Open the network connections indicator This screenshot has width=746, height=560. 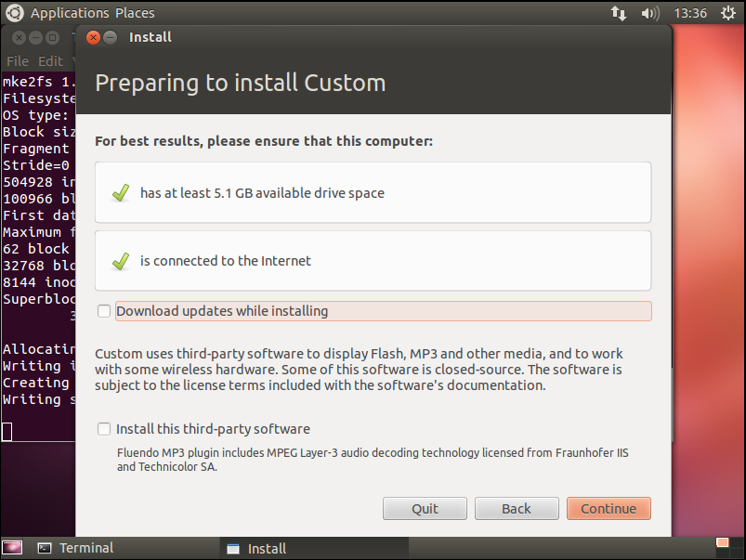click(x=618, y=13)
